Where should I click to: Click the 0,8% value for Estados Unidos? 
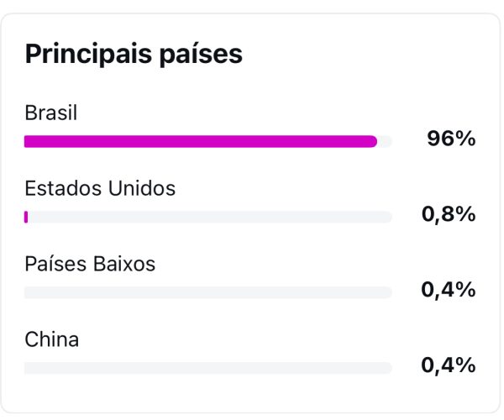coord(449,214)
